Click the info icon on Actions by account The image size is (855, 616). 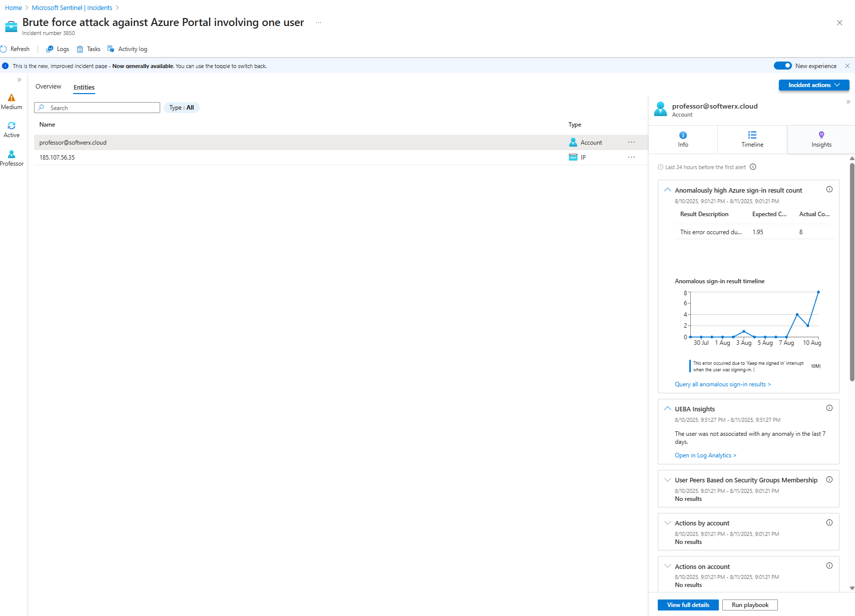(x=829, y=522)
